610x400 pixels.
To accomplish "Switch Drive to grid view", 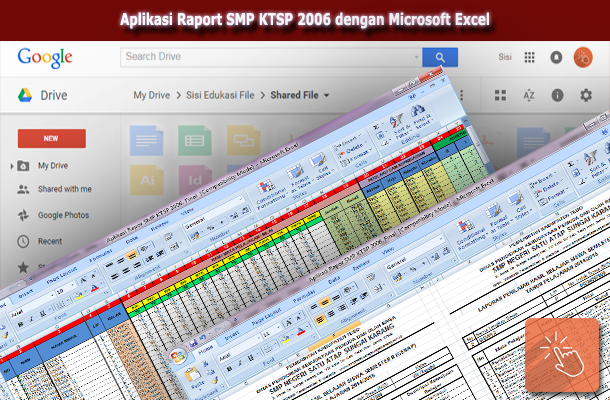I will coord(500,95).
